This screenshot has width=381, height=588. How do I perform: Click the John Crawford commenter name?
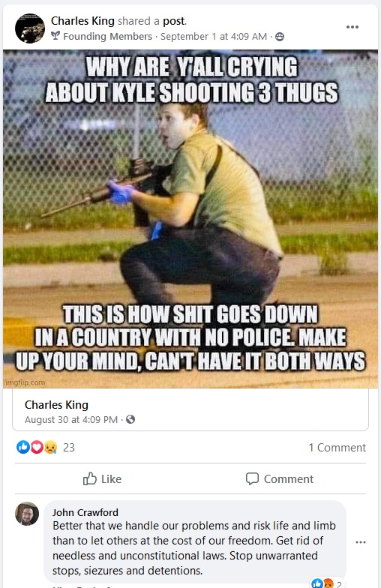85,512
